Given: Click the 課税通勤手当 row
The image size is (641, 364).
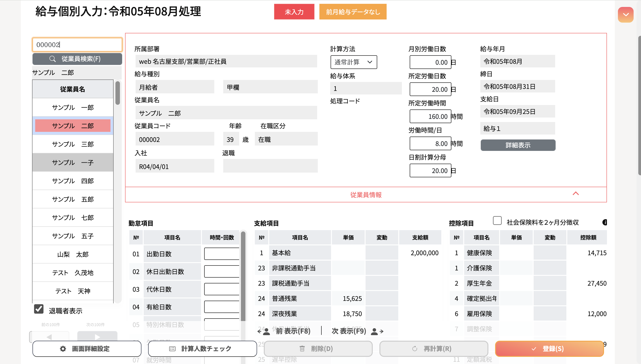Looking at the screenshot, I should (348, 283).
